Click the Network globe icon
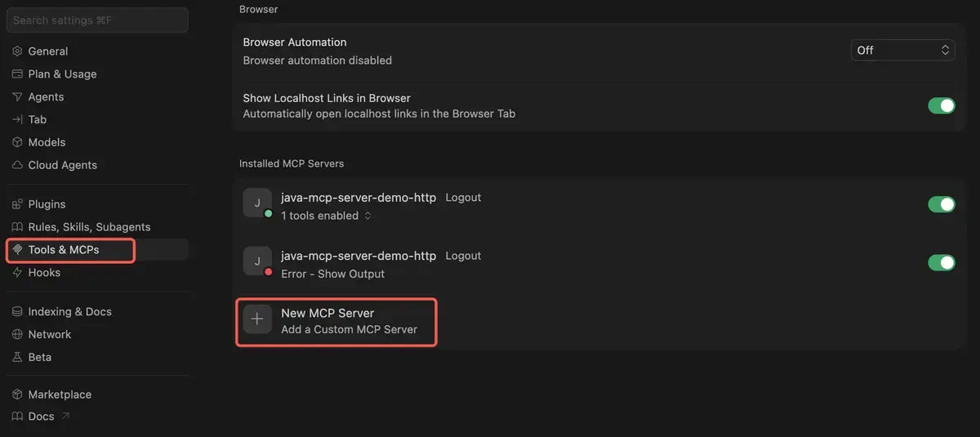 tap(17, 335)
